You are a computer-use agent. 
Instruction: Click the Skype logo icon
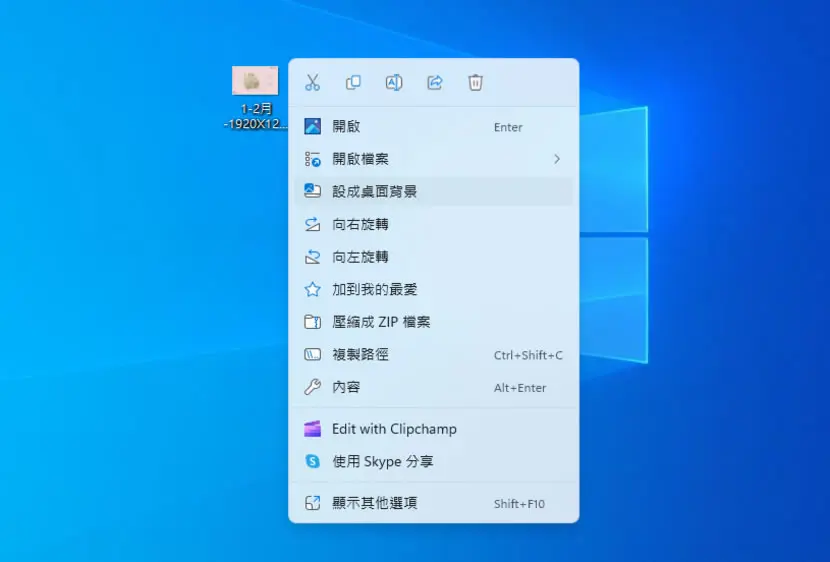312,461
